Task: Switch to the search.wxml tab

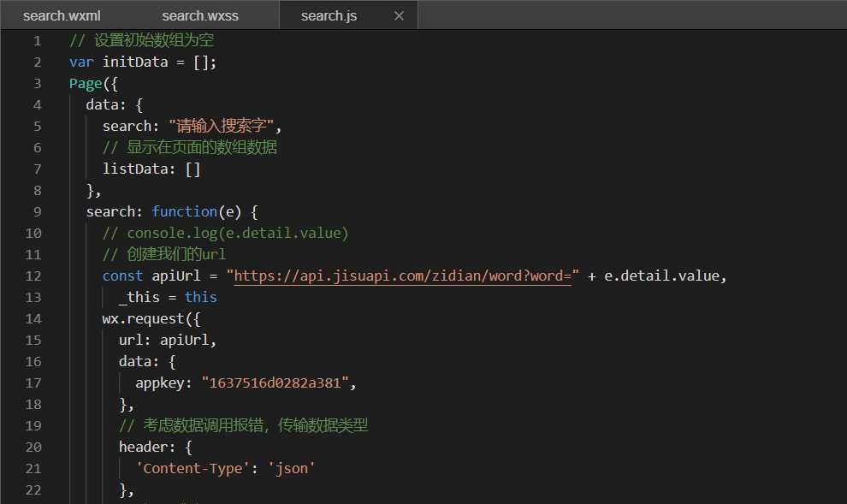Action: tap(62, 15)
